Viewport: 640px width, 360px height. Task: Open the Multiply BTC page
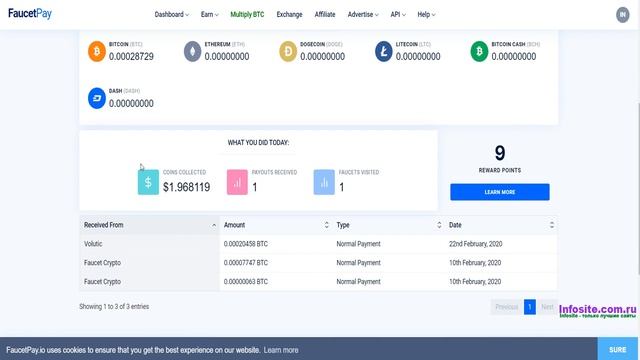pos(247,14)
